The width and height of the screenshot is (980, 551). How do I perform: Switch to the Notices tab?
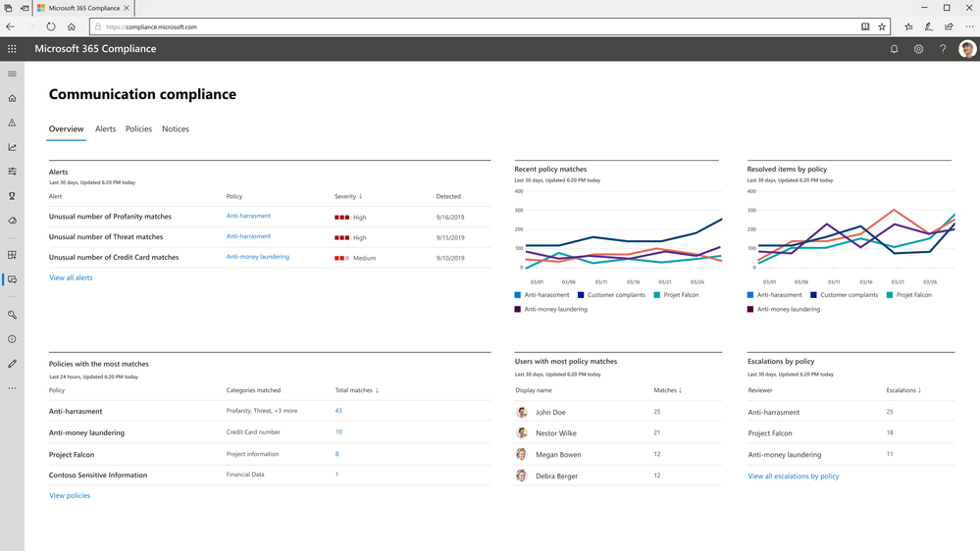click(176, 128)
